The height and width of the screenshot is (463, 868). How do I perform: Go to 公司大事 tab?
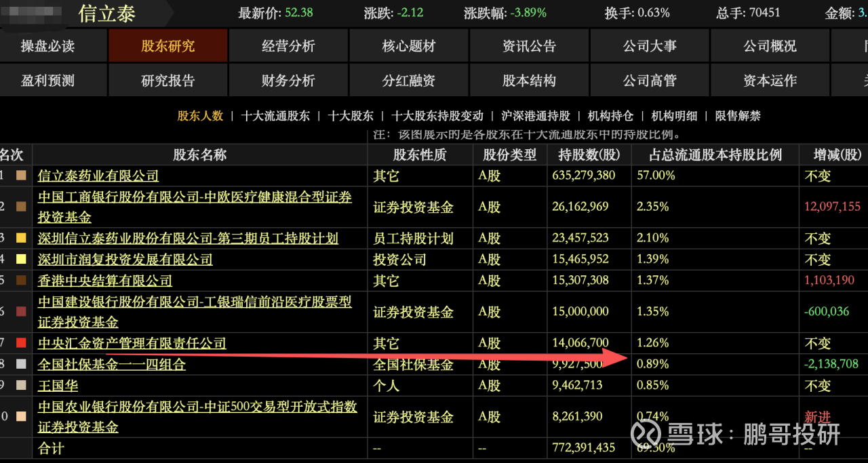(650, 46)
